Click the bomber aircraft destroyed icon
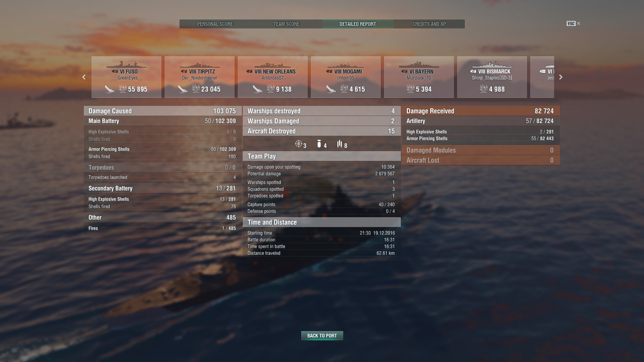The height and width of the screenshot is (362, 644). (319, 144)
